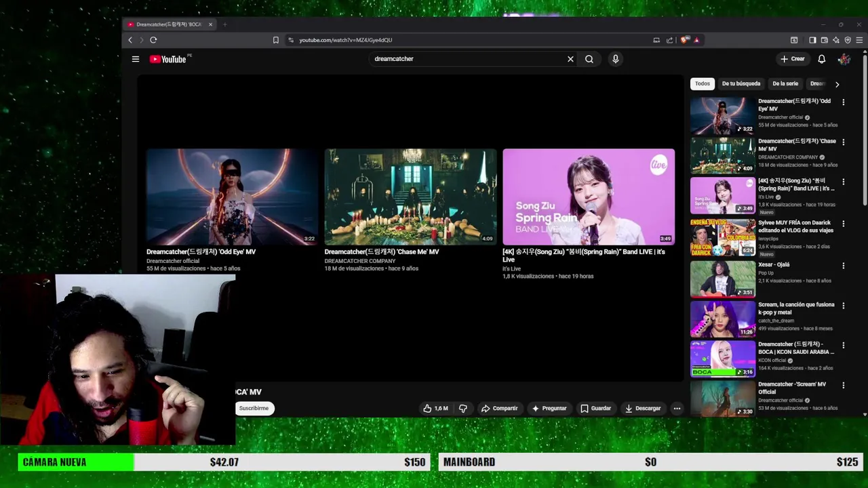868x488 pixels.
Task: Click the Crear button
Action: 792,59
